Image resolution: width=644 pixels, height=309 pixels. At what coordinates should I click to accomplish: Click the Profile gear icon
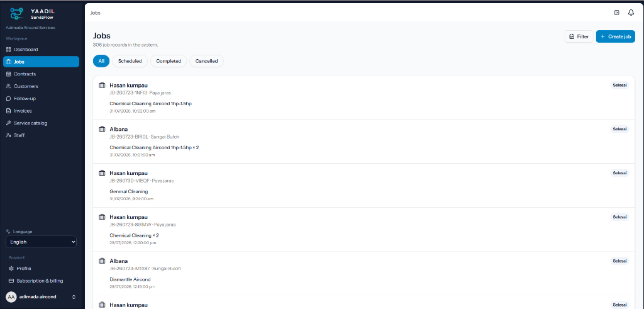(11, 268)
